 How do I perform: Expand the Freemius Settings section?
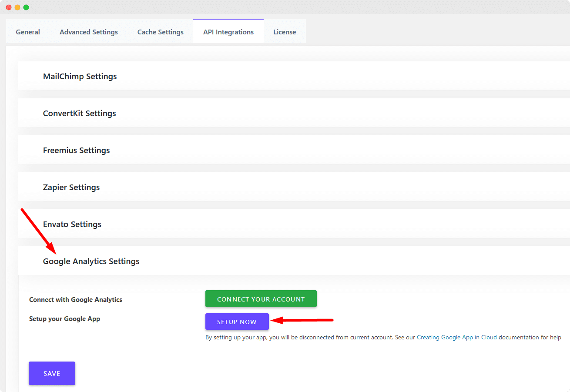pyautogui.click(x=294, y=150)
